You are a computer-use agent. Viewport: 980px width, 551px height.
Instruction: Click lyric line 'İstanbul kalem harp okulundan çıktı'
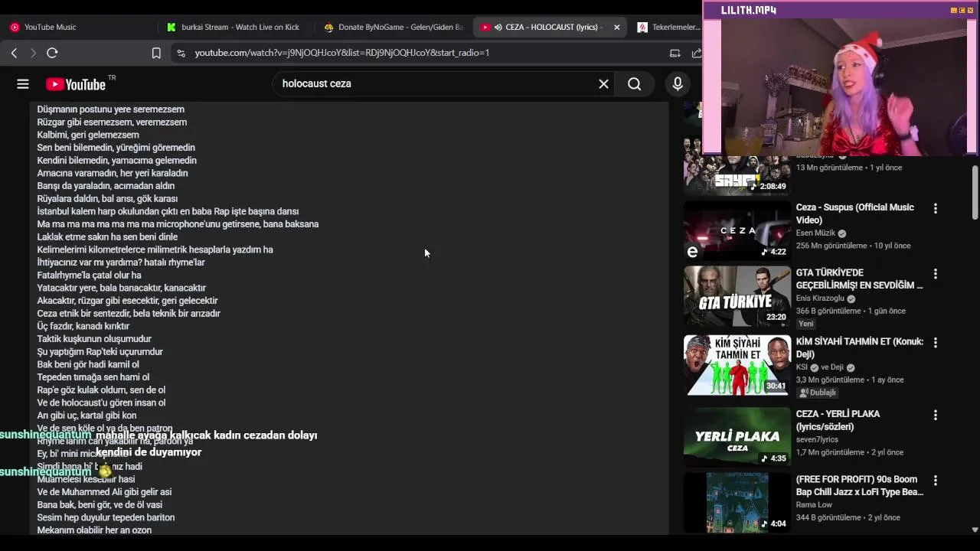168,211
